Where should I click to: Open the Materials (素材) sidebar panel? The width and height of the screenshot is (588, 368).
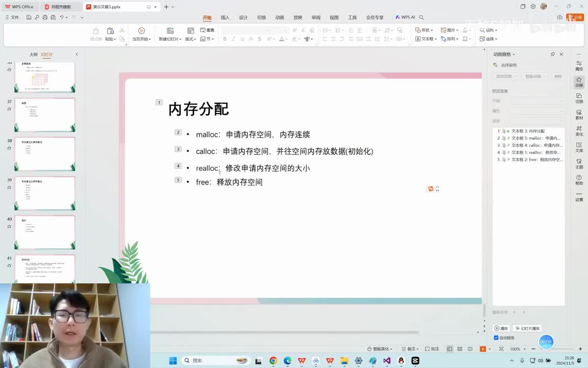579,115
